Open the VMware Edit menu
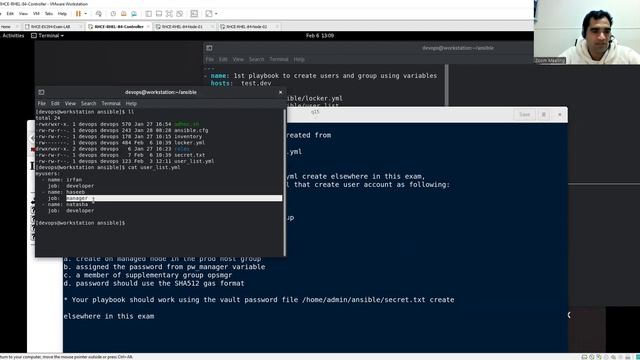This screenshot has width=640, height=360. tap(10, 13)
